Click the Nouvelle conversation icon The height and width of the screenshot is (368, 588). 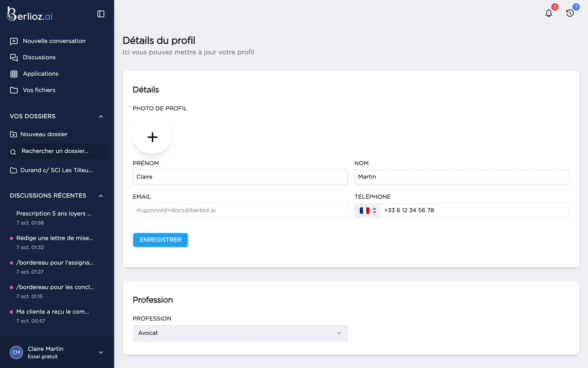click(x=14, y=41)
